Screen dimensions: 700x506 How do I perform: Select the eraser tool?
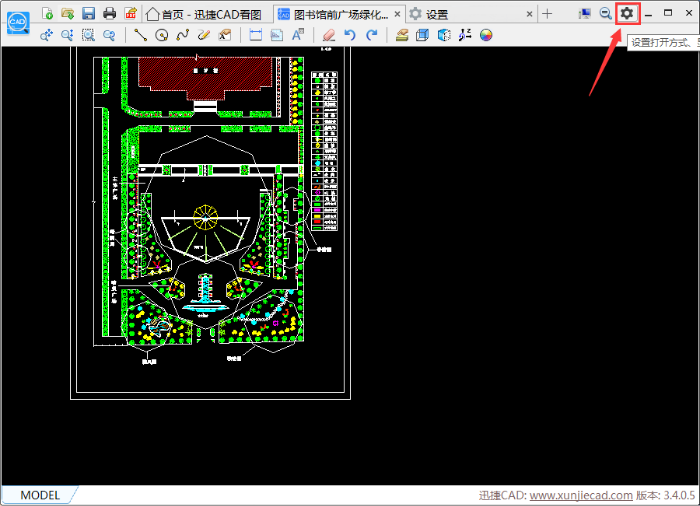tap(329, 35)
